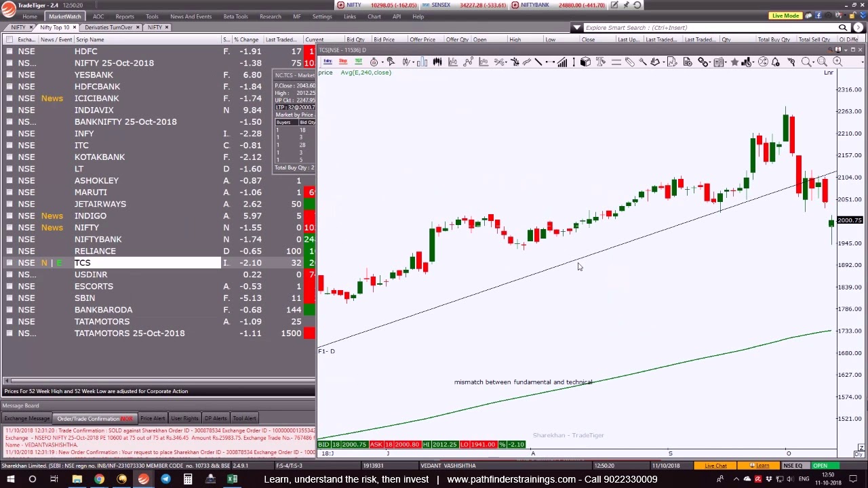Viewport: 868px width, 488px height.
Task: Switch to Derivaties TurnOver tab
Action: (x=108, y=27)
